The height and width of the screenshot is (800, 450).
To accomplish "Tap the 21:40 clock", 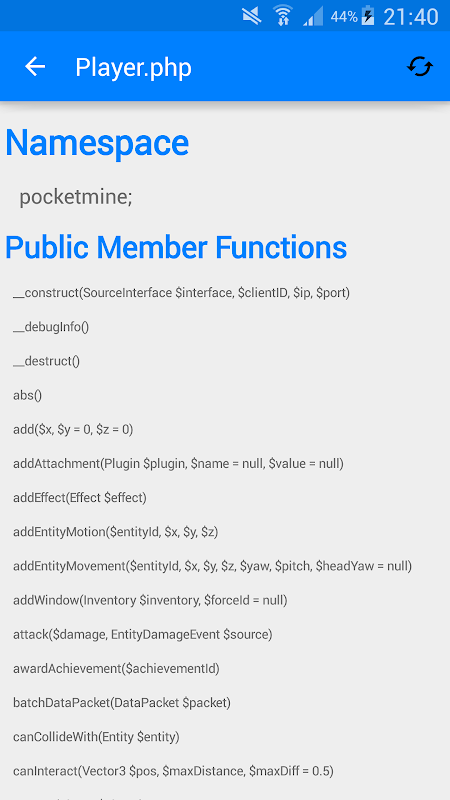I will 411,17.
